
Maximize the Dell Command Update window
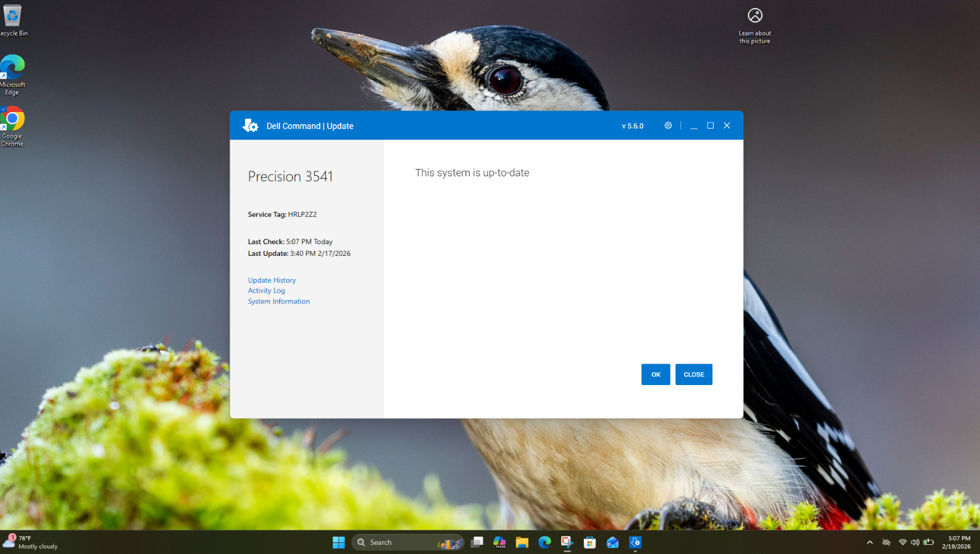tap(710, 125)
